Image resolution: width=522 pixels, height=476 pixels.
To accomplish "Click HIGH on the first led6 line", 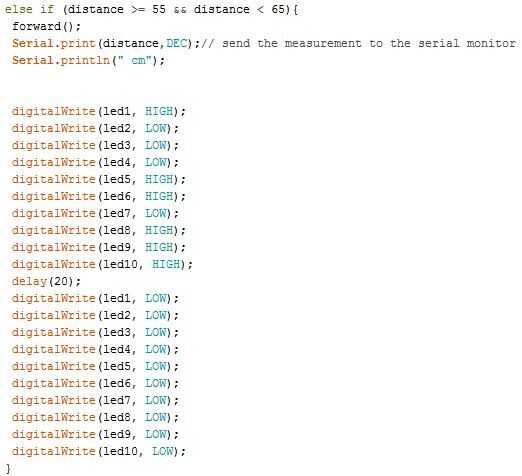I will 159,196.
